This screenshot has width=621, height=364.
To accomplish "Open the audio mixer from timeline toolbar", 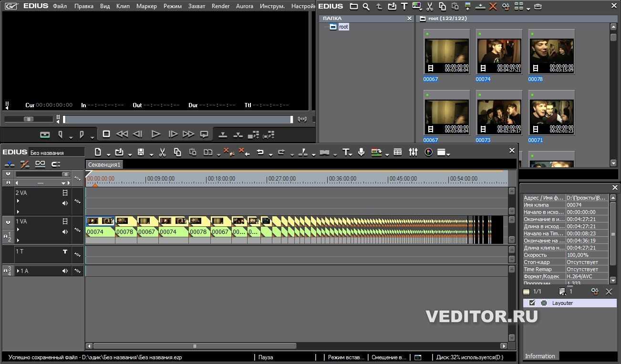I will [413, 152].
